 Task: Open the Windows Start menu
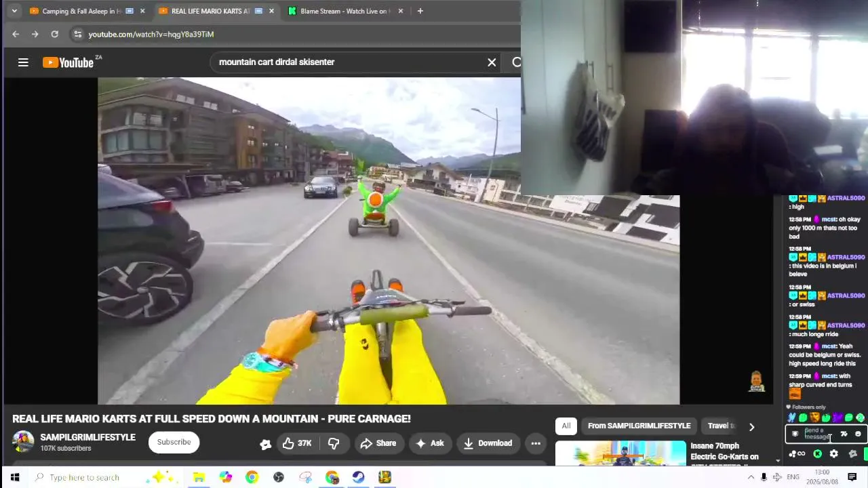click(x=14, y=477)
